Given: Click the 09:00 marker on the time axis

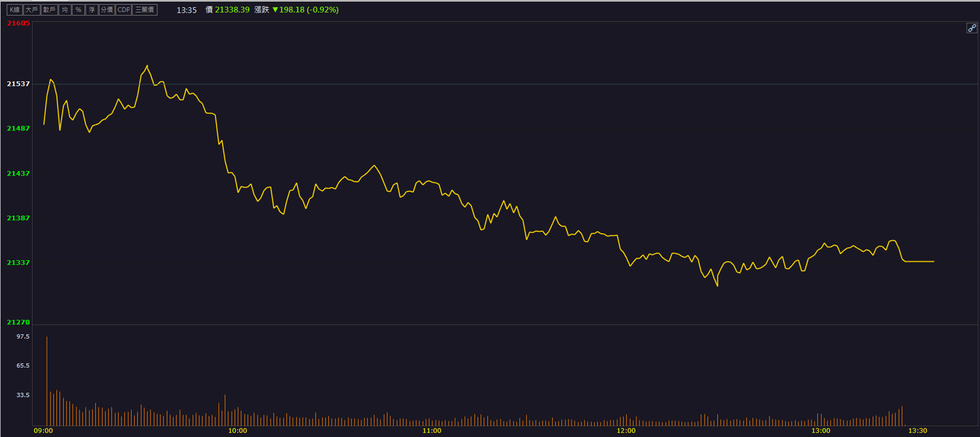Looking at the screenshot, I should click(x=43, y=430).
